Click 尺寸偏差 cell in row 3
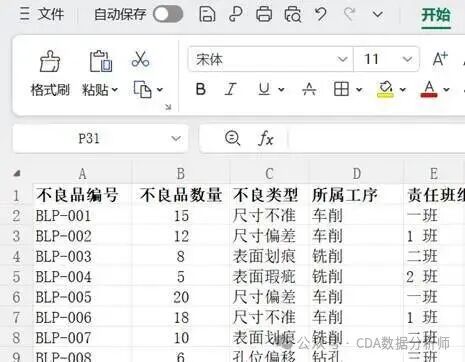The height and width of the screenshot is (362, 465). 269,236
